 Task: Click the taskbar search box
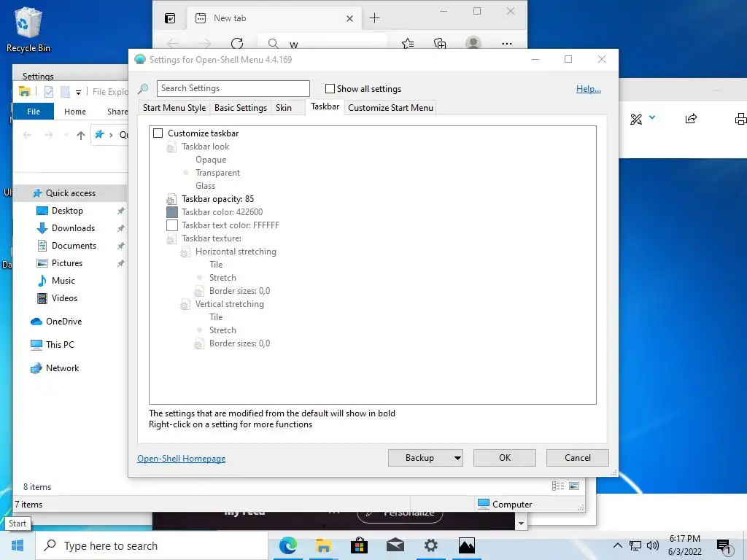point(152,545)
